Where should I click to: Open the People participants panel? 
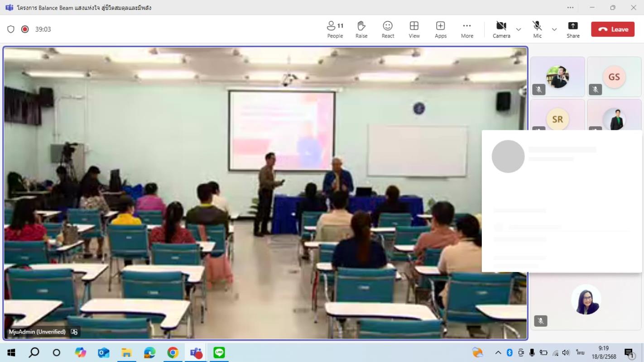(335, 29)
